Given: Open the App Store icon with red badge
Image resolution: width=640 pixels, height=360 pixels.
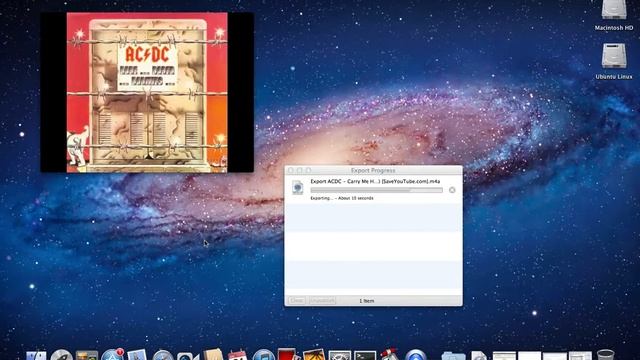Looking at the screenshot, I should [x=112, y=355].
